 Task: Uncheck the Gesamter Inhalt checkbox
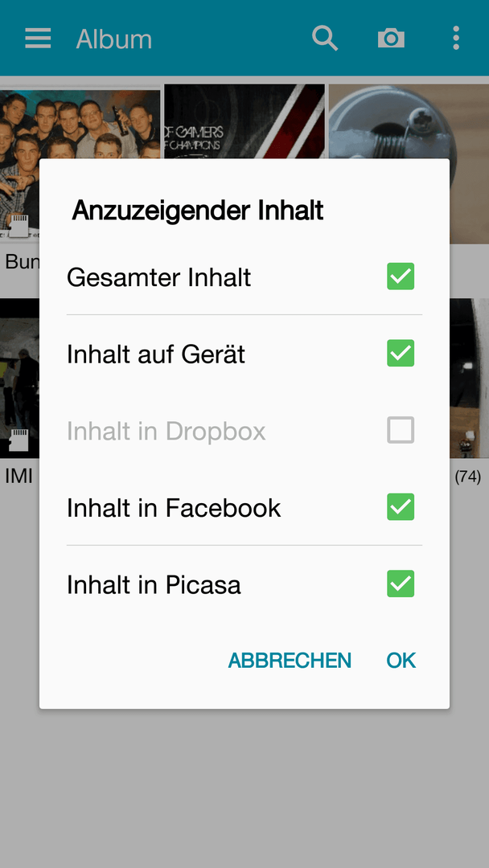(401, 276)
